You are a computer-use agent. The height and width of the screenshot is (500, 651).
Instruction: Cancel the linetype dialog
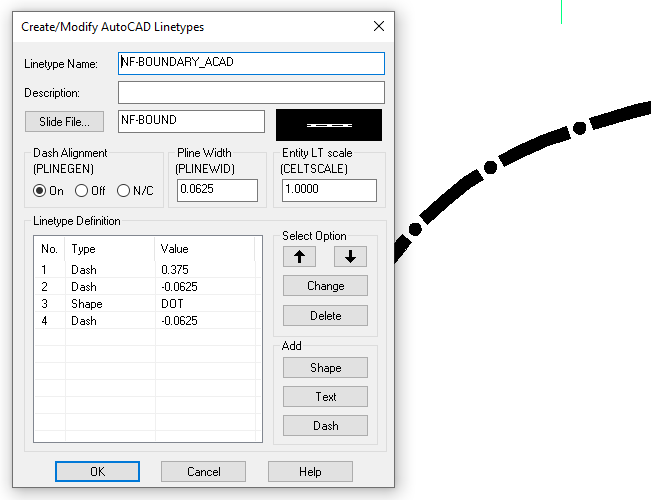(203, 471)
